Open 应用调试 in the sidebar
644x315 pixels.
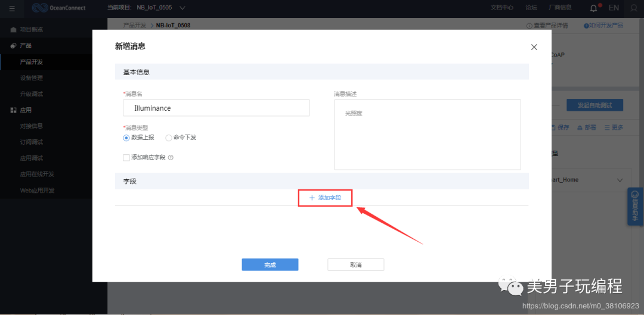(x=31, y=158)
